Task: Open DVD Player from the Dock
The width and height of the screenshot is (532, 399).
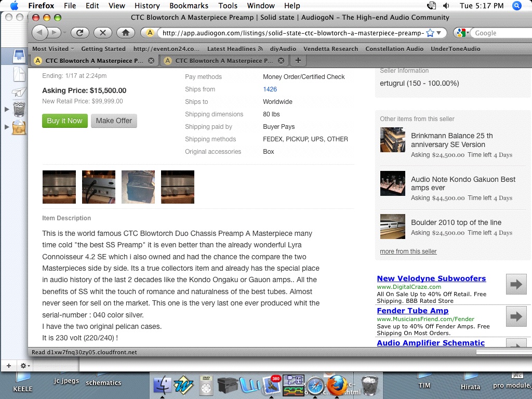Action: coord(206,385)
